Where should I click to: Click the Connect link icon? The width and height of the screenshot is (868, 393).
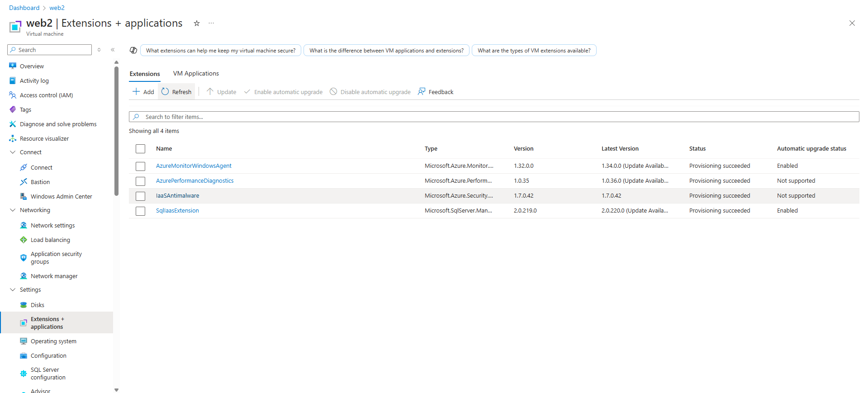pos(24,167)
